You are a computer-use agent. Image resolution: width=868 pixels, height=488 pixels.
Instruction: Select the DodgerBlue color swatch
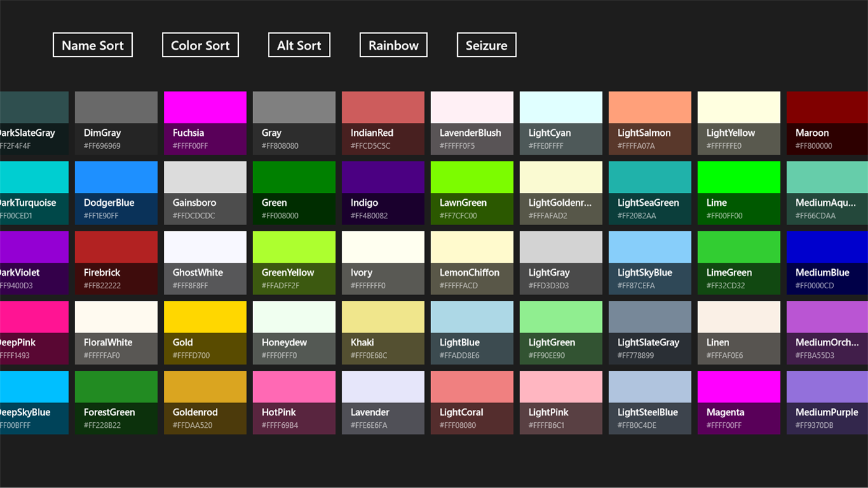116,192
